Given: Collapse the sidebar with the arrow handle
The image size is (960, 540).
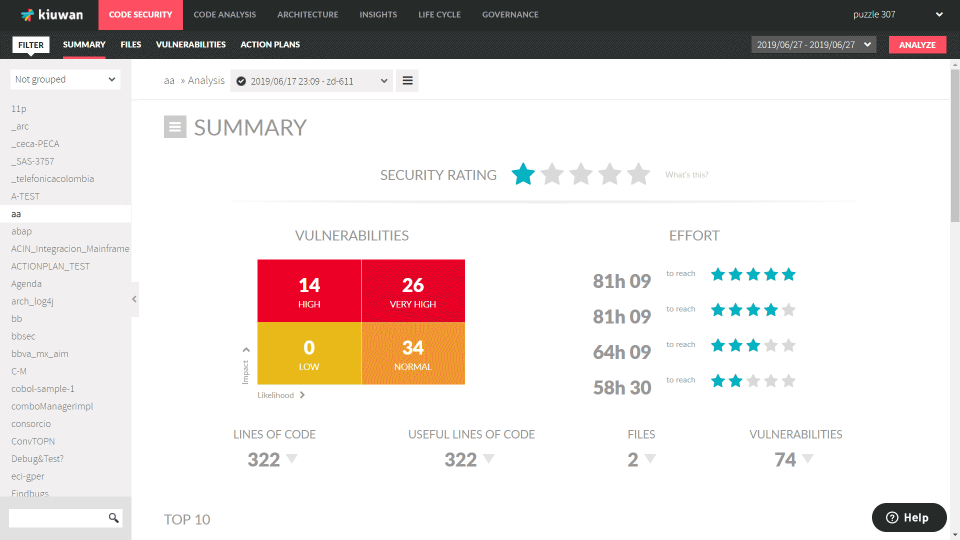Looking at the screenshot, I should pyautogui.click(x=135, y=298).
